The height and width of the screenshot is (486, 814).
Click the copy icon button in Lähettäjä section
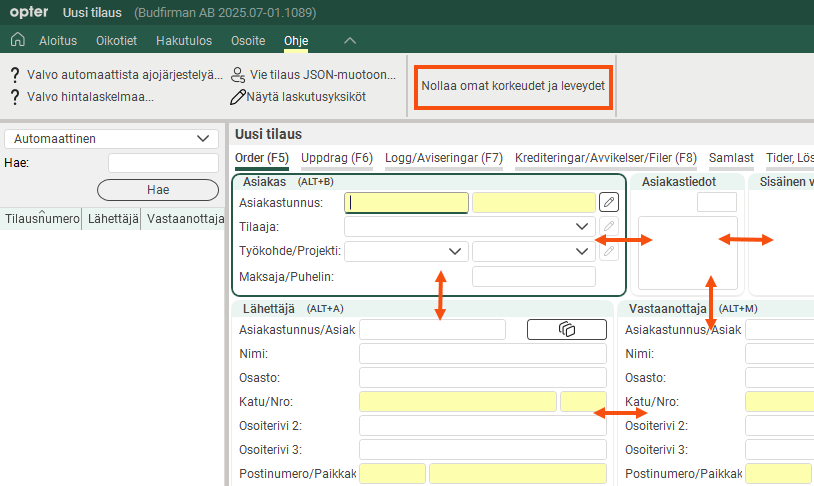coord(567,329)
